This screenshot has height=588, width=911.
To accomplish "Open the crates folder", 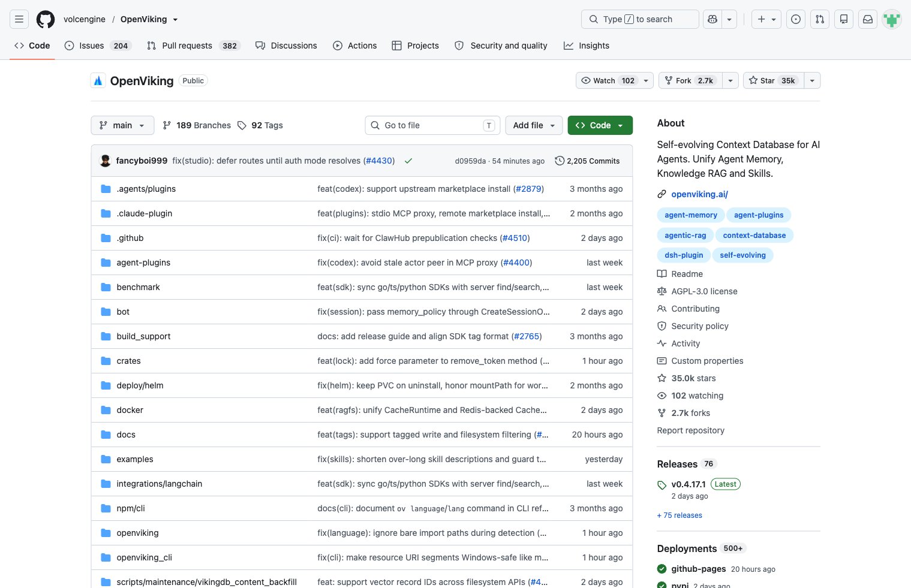I will pos(128,361).
